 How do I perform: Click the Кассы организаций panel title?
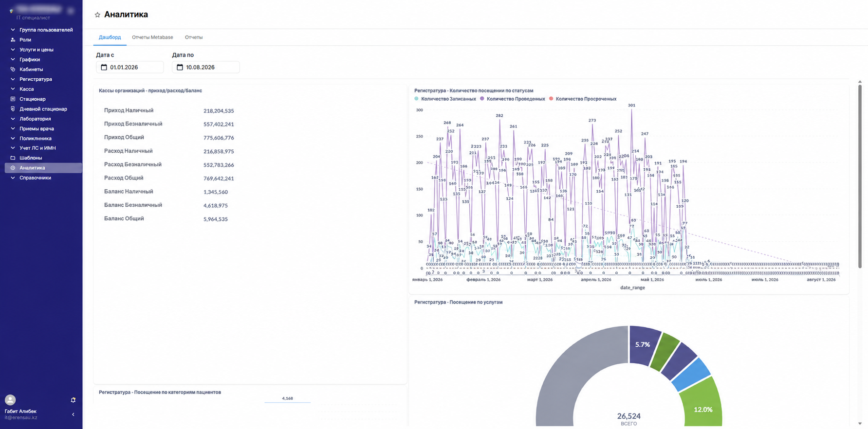pyautogui.click(x=150, y=91)
